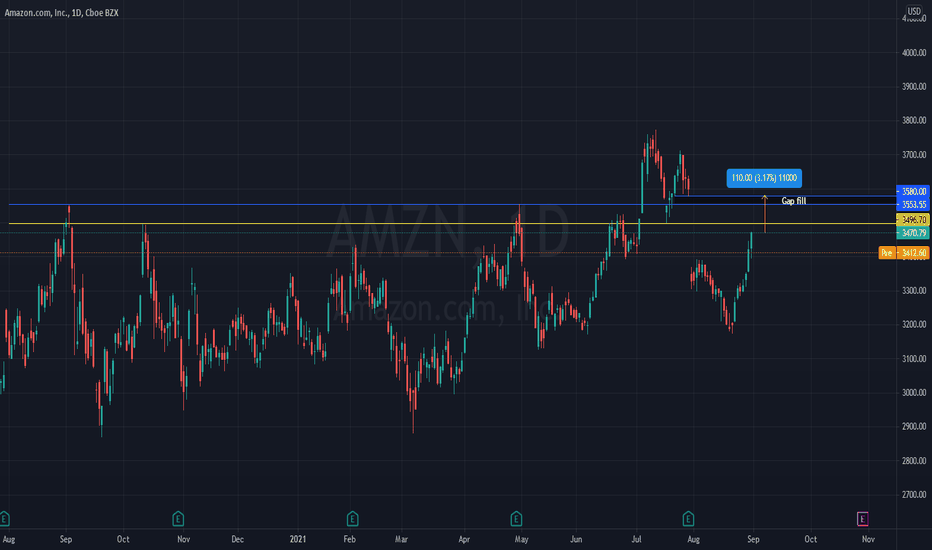Click the 2021 label on the time axis
This screenshot has width=932, height=550.
pos(298,539)
